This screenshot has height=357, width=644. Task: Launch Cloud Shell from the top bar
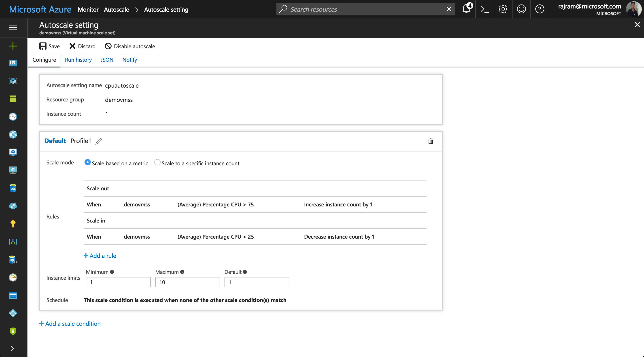tap(485, 9)
